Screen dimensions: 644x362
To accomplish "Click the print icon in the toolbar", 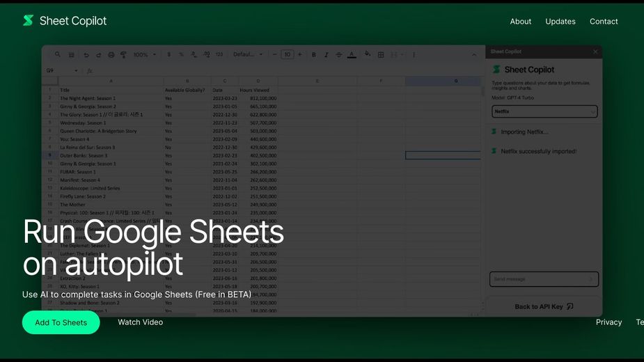I will coord(111,54).
